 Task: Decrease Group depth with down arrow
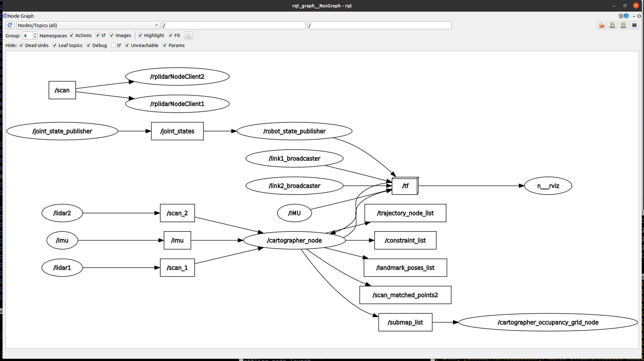35,37
